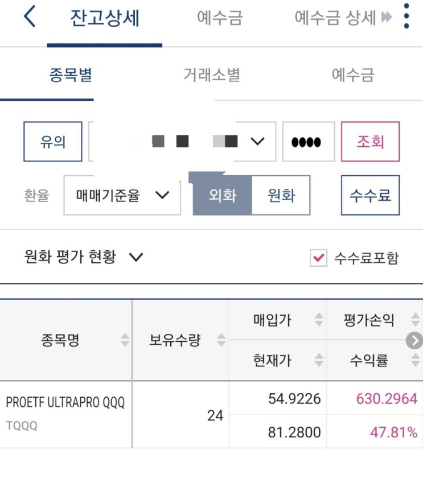Tap the back arrow icon

tap(30, 18)
